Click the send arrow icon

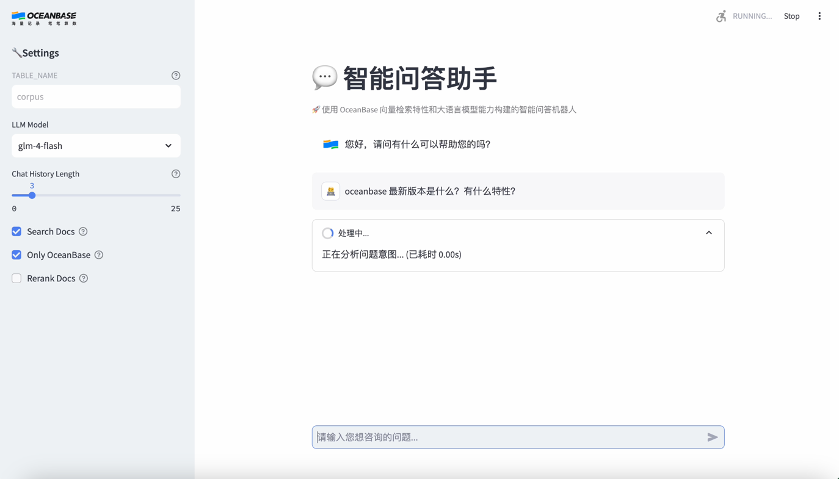[712, 437]
